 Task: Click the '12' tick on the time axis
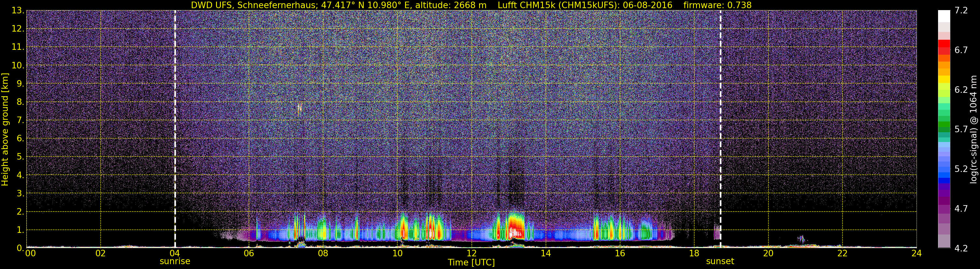pos(471,253)
